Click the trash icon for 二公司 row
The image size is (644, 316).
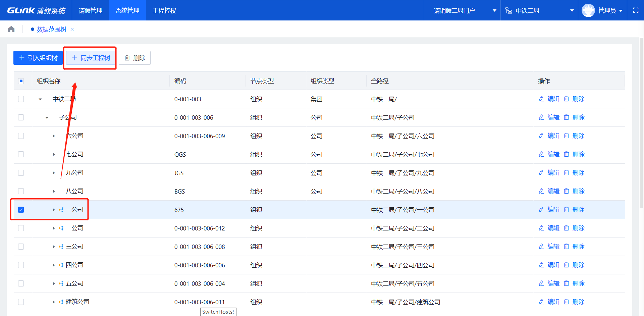point(566,228)
